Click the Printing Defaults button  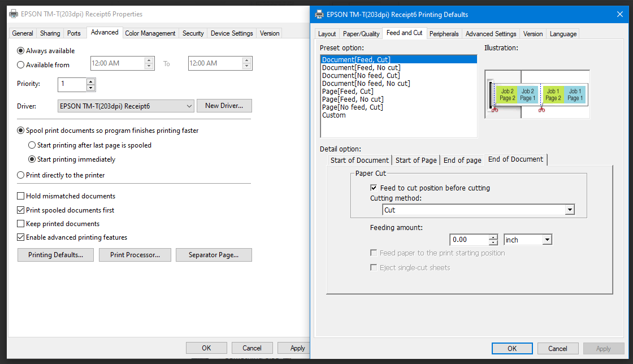(56, 255)
